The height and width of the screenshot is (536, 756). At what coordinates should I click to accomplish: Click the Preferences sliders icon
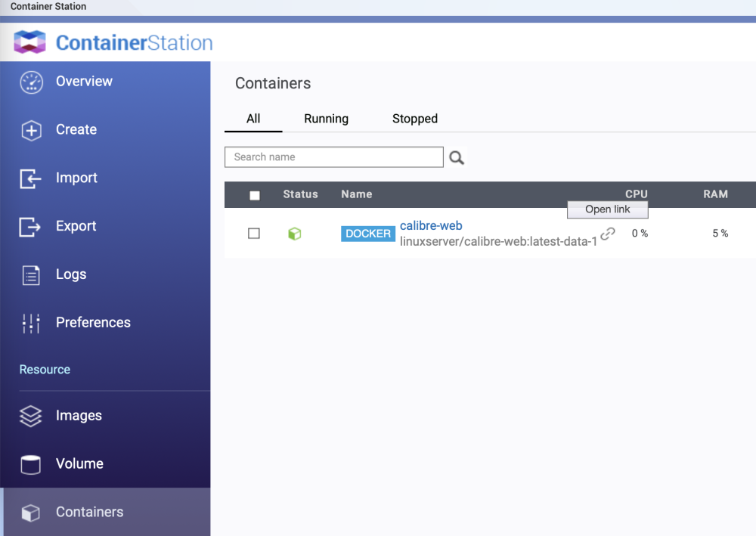(31, 324)
